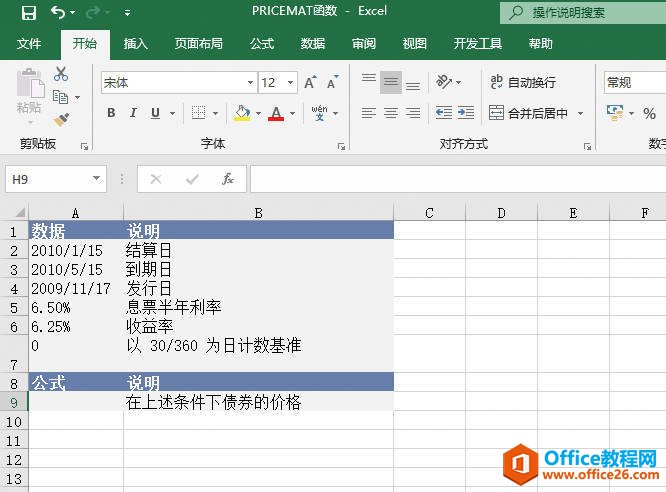The image size is (666, 492).
Task: Show phonetic guide wén icon
Action: 319,113
